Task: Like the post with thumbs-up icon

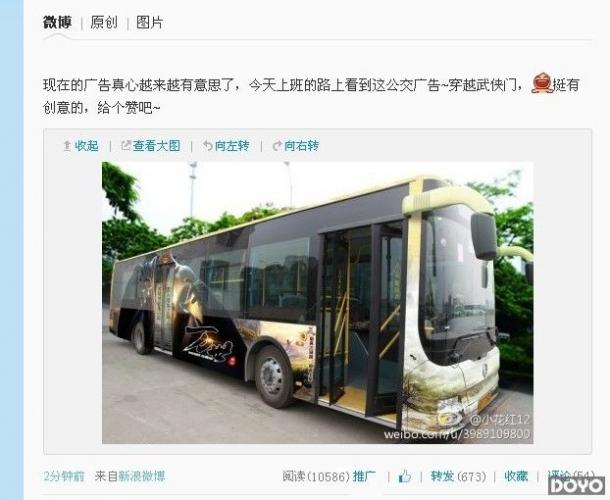Action: click(405, 476)
